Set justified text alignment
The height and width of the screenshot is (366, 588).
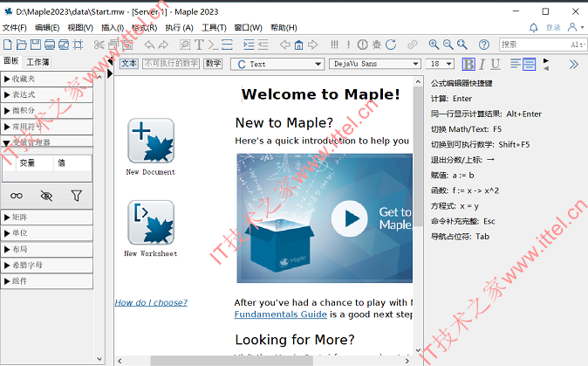tap(530, 64)
